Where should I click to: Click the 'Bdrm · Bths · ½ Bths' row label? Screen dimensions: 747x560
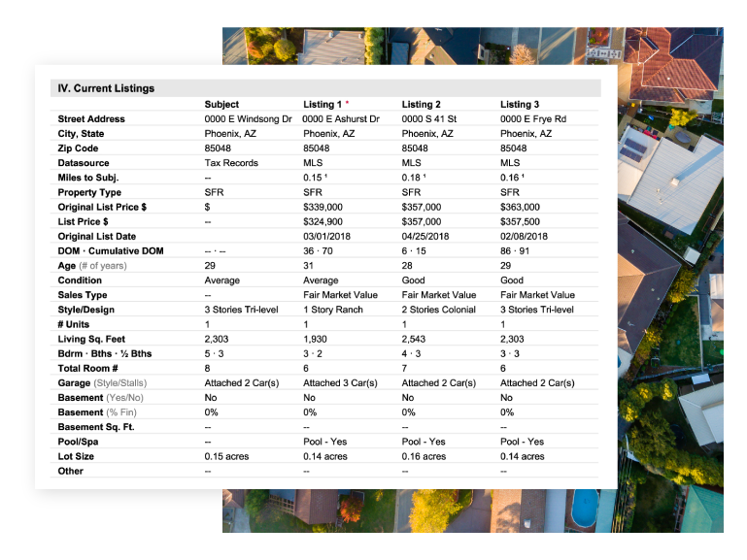point(105,354)
